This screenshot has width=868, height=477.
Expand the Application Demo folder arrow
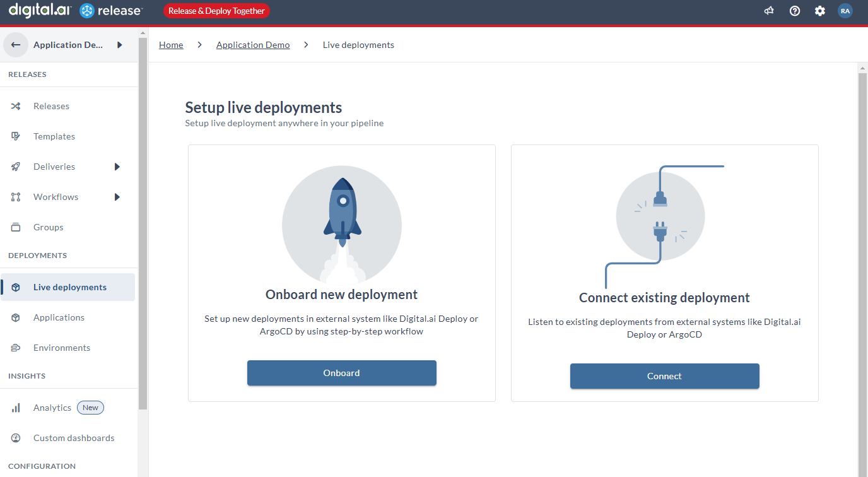[x=119, y=45]
